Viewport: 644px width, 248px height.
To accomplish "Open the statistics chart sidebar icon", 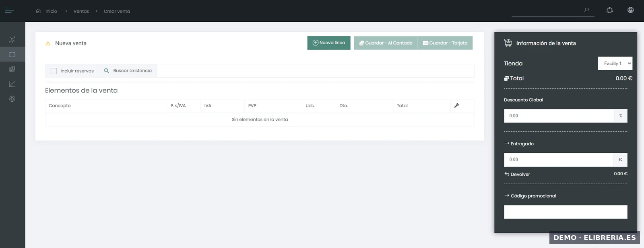I will coord(12,84).
